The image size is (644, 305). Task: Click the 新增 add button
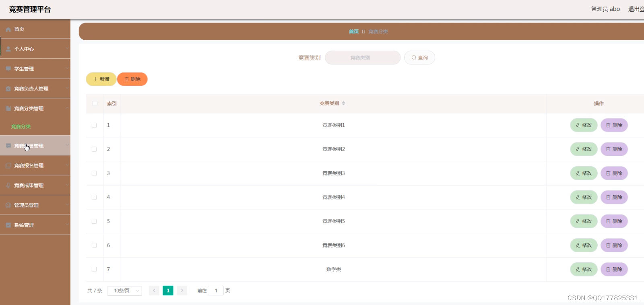[x=101, y=79]
